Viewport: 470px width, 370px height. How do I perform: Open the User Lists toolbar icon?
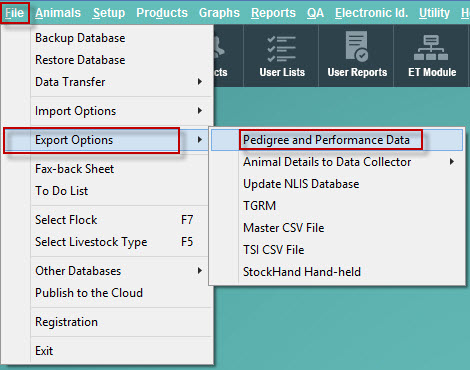pos(282,56)
